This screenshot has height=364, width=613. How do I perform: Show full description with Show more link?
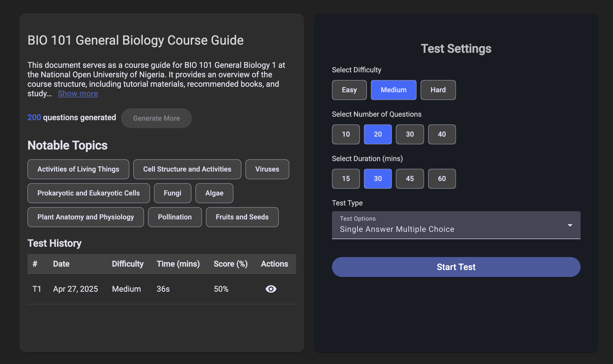[78, 93]
